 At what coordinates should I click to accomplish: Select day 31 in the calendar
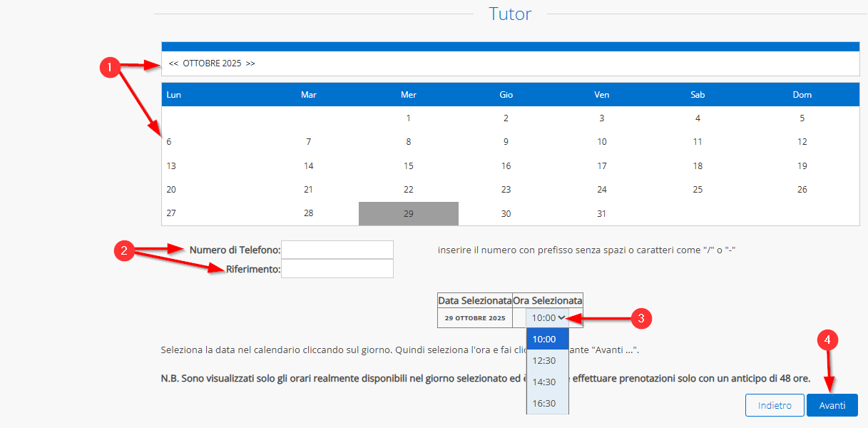(x=602, y=213)
